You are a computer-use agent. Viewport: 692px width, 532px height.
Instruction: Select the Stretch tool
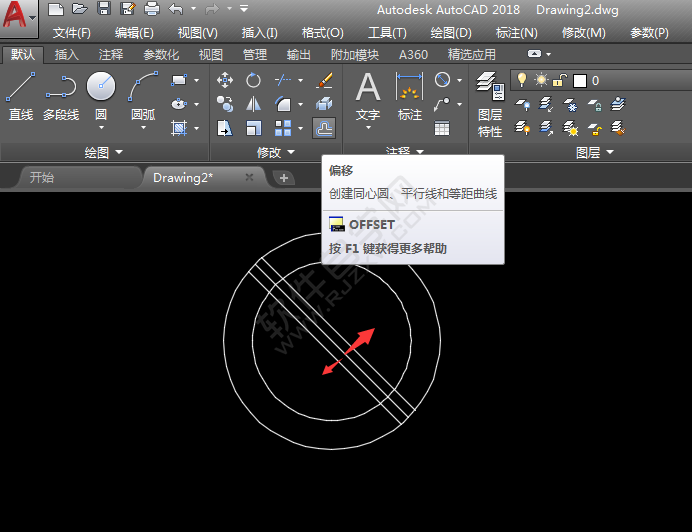coord(225,128)
